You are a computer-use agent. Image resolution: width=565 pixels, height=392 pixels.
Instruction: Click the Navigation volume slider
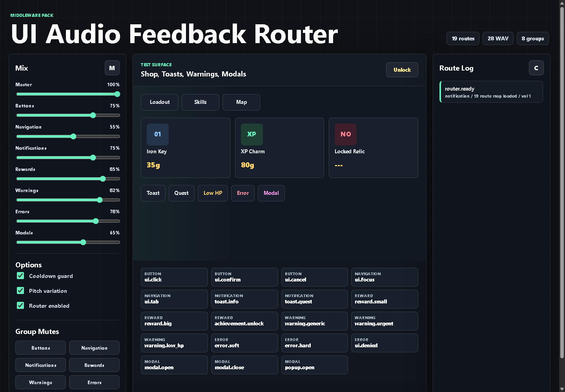click(68, 136)
